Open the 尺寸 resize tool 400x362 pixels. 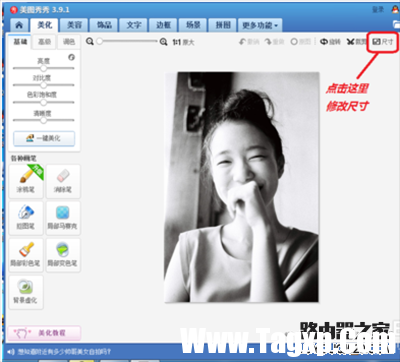coord(383,42)
